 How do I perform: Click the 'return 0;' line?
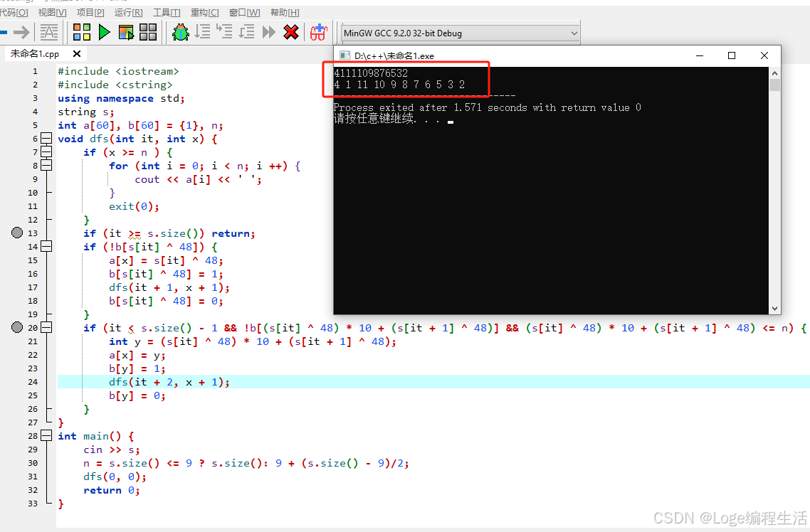[112, 490]
